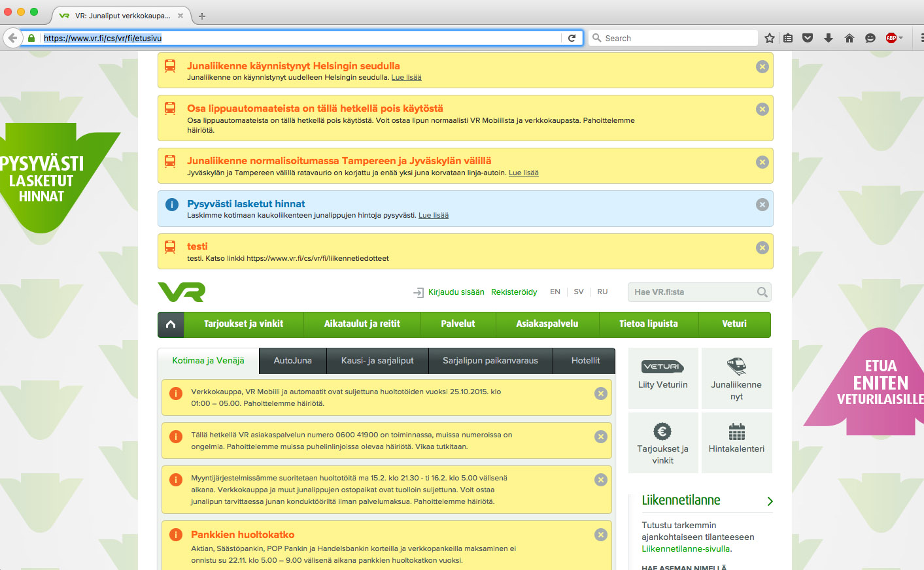Dismiss the Junaliikenne käynnistynyt Helsingin seudulla alert

[x=762, y=67]
